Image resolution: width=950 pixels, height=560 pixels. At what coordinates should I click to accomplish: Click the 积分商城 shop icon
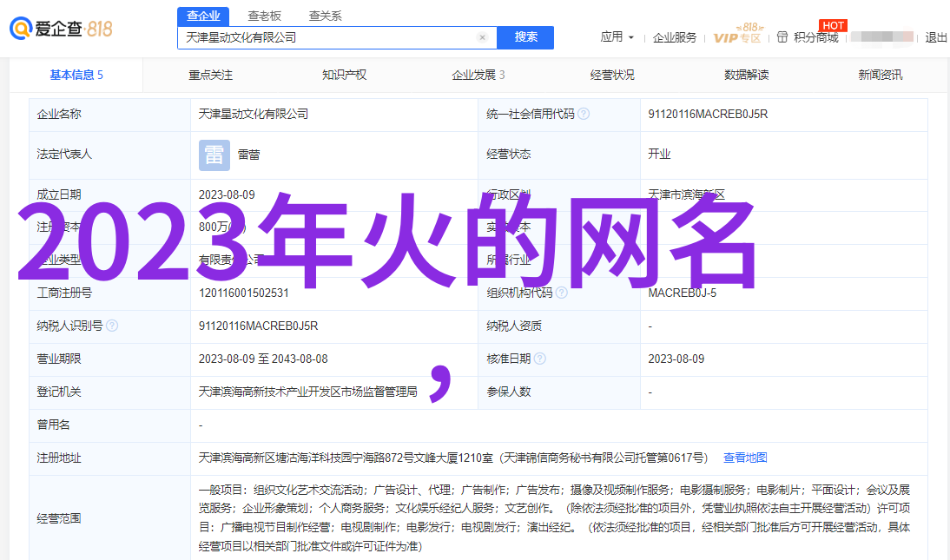(x=782, y=37)
